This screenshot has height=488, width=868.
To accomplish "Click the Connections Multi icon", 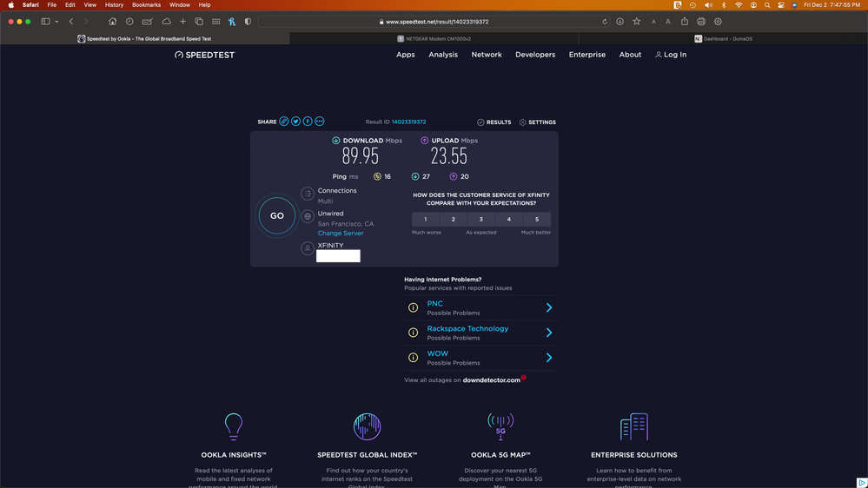I will pos(308,194).
